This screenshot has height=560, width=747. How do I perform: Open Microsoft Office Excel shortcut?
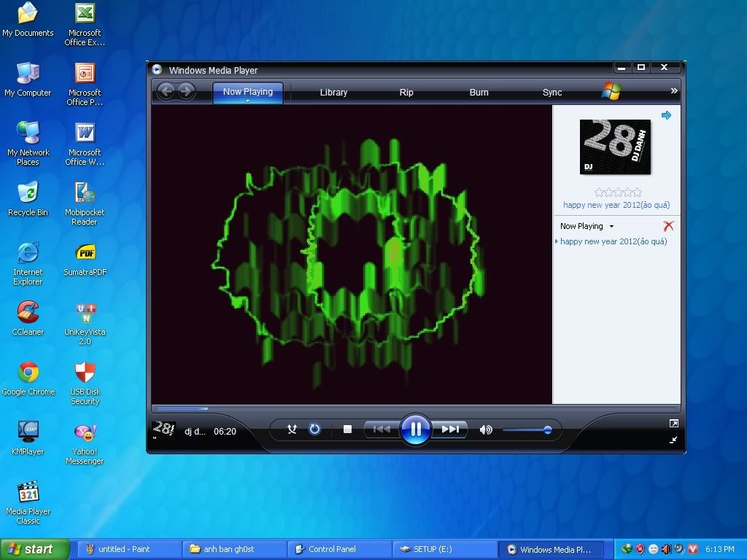[85, 25]
